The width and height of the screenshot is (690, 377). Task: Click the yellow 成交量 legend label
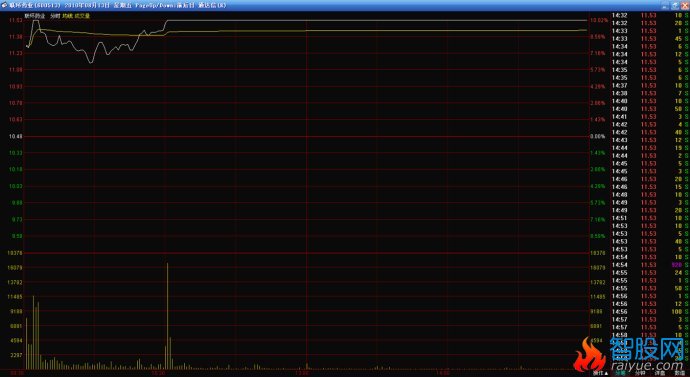pyautogui.click(x=81, y=16)
